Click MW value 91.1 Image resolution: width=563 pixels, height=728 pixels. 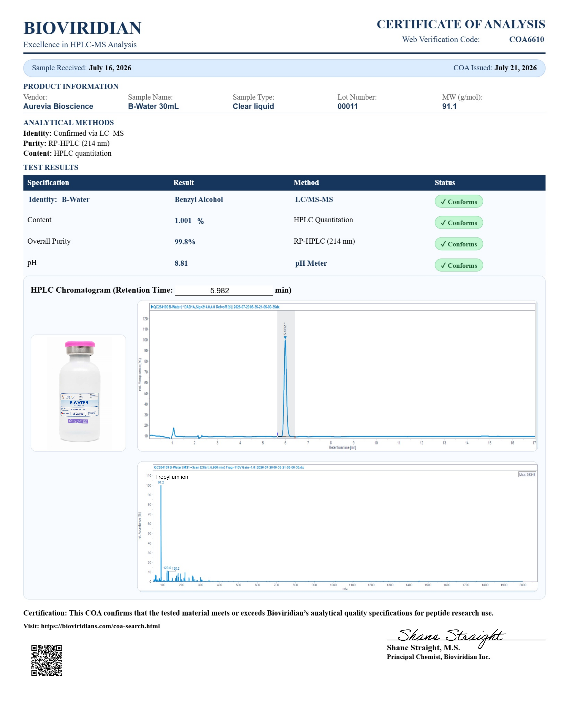(x=449, y=106)
